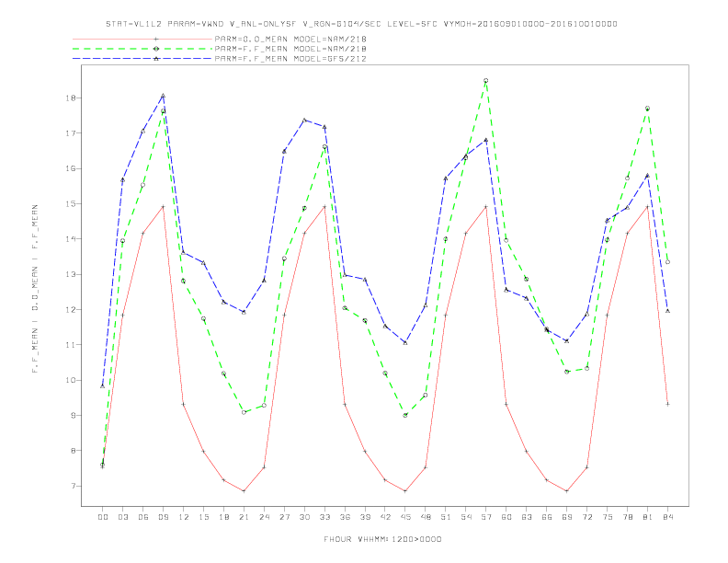Click the vertical y-axis title F.F_MEAN | O.O_MEAN
Screen dimensions: 728x563
(x=35, y=289)
